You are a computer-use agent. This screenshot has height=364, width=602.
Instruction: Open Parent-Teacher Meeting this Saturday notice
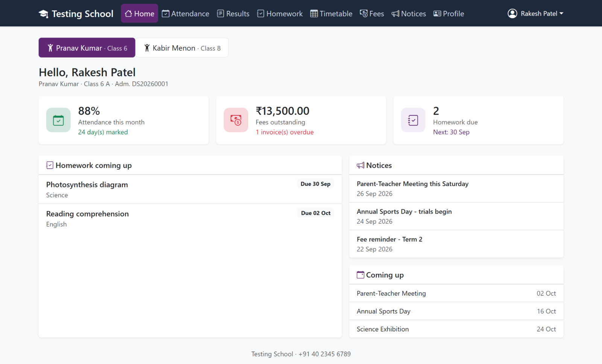point(456,188)
